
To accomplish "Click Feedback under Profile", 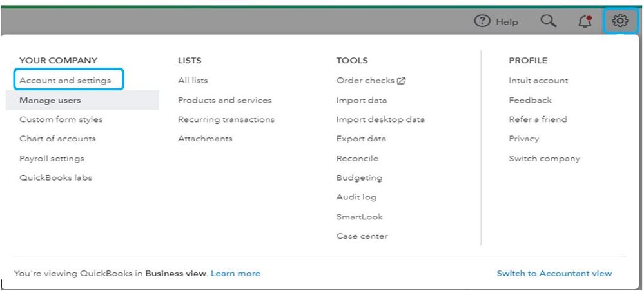I will 531,100.
